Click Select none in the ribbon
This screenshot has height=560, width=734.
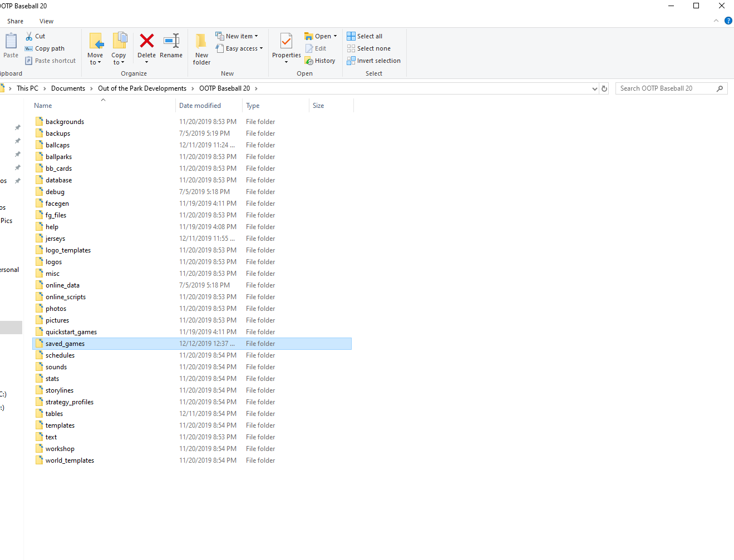click(368, 48)
